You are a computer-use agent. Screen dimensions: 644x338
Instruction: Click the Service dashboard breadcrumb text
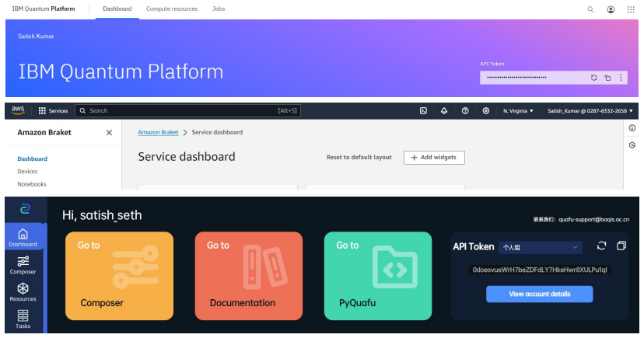click(217, 132)
